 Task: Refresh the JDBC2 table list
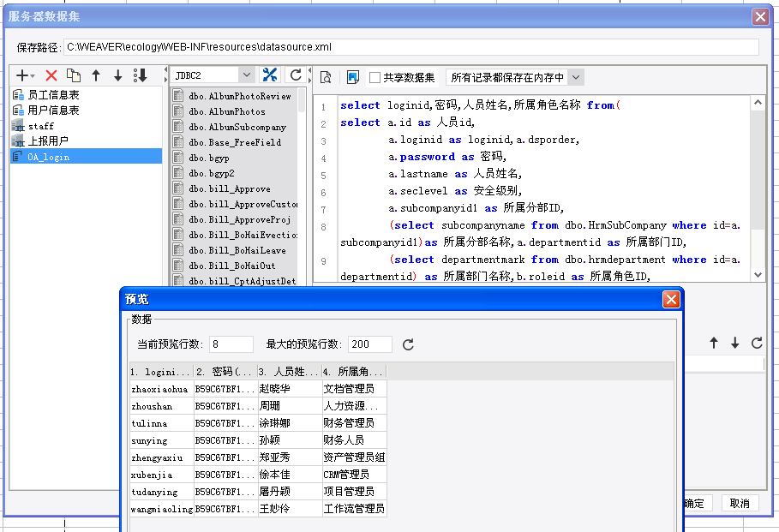coord(296,75)
